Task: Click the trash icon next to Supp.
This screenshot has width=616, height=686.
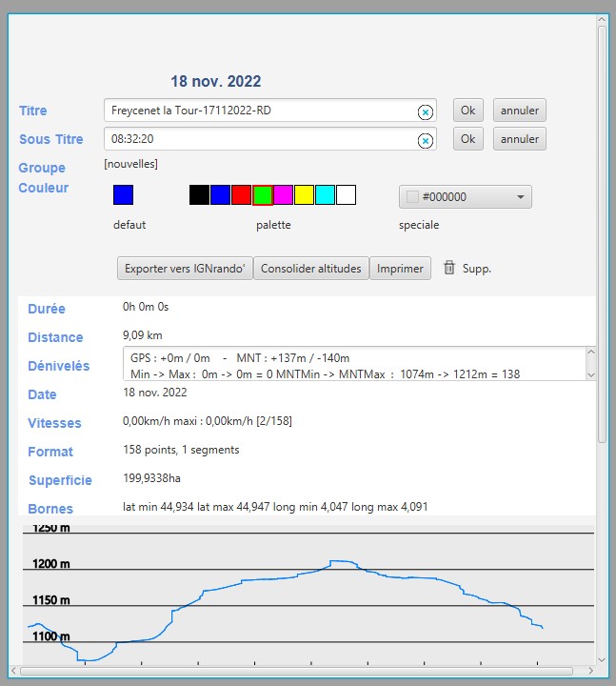Action: click(449, 269)
